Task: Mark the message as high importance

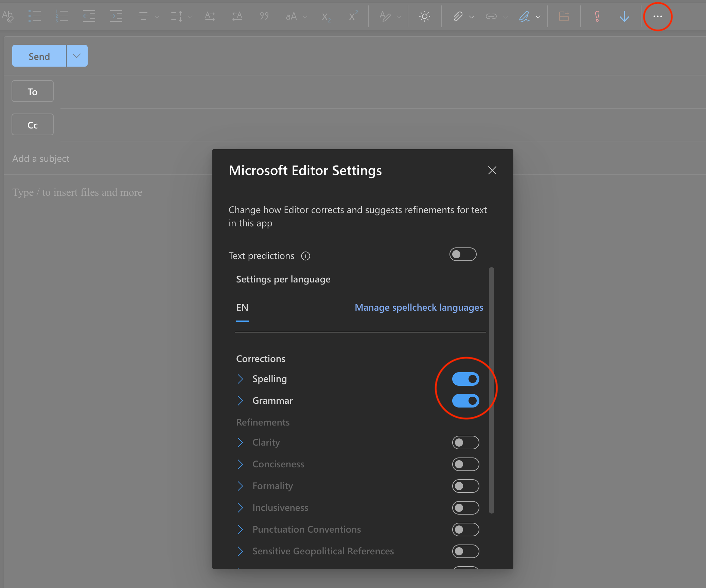Action: point(597,16)
